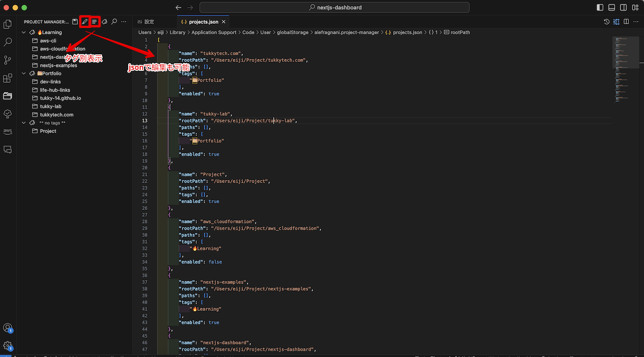Toggle the secondary sidebar visibility
Screen dimensions: 644x357
[x=624, y=8]
